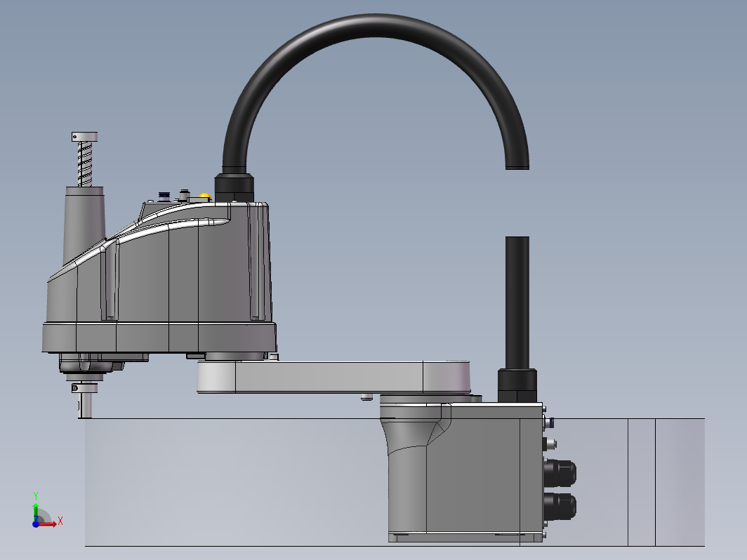Select the blue fitting on top of arm
747x560 pixels.
pyautogui.click(x=164, y=196)
